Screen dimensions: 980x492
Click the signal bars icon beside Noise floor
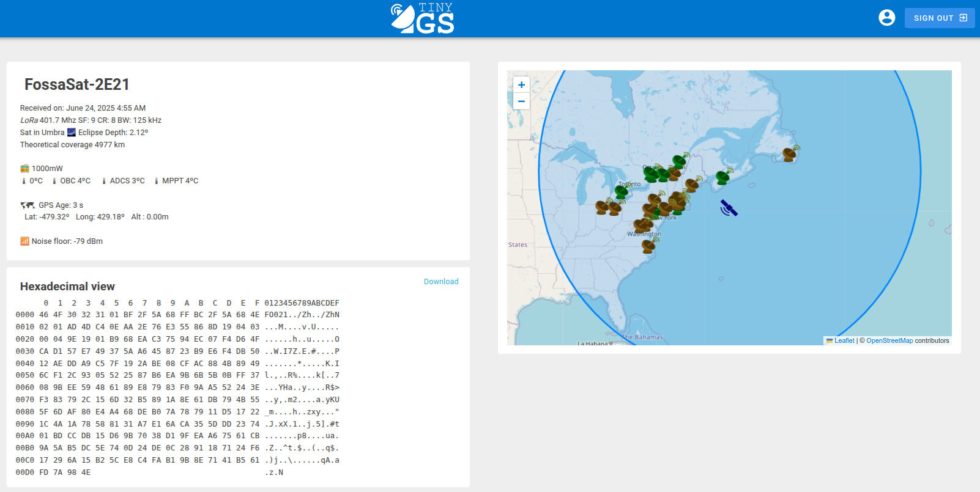point(24,241)
